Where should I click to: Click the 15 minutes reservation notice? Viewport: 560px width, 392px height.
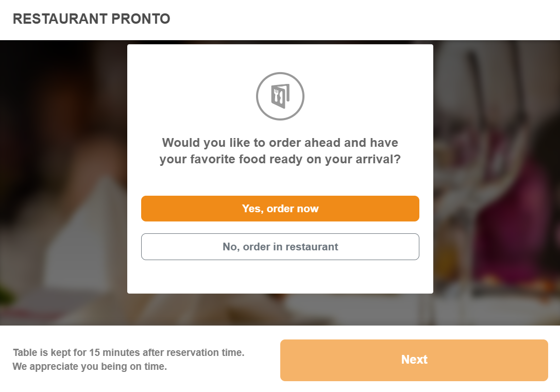[x=128, y=352]
